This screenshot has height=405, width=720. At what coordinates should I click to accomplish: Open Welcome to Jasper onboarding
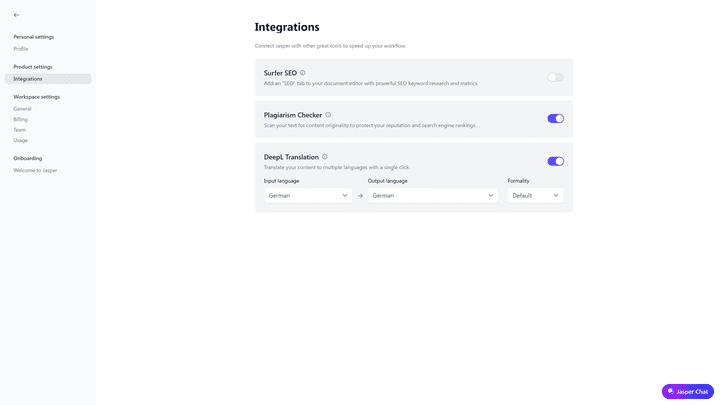(35, 171)
